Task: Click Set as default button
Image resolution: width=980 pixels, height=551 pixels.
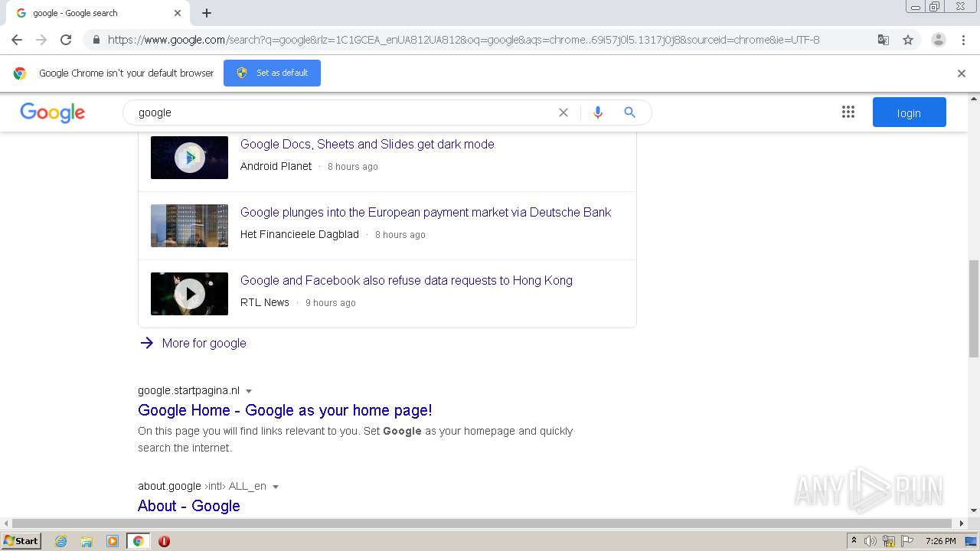Action: (272, 73)
